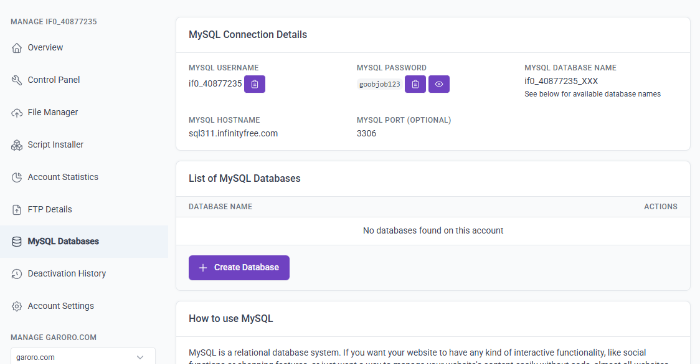Click the 'List of MySQL Databases' heading

pyautogui.click(x=244, y=178)
